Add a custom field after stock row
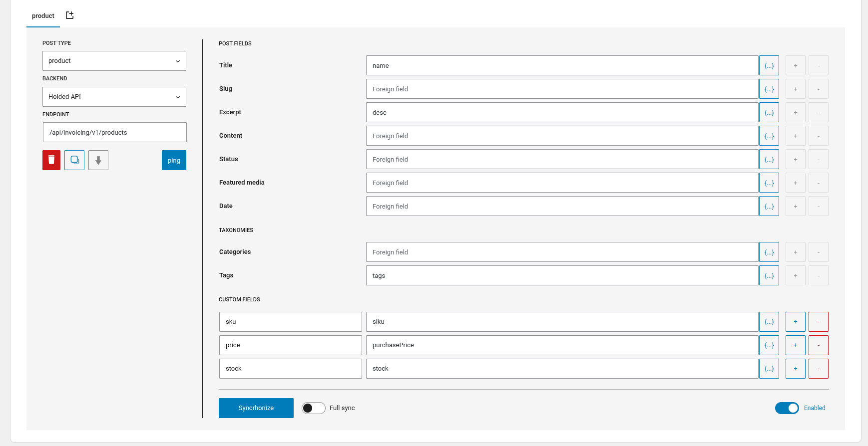 coord(795,369)
